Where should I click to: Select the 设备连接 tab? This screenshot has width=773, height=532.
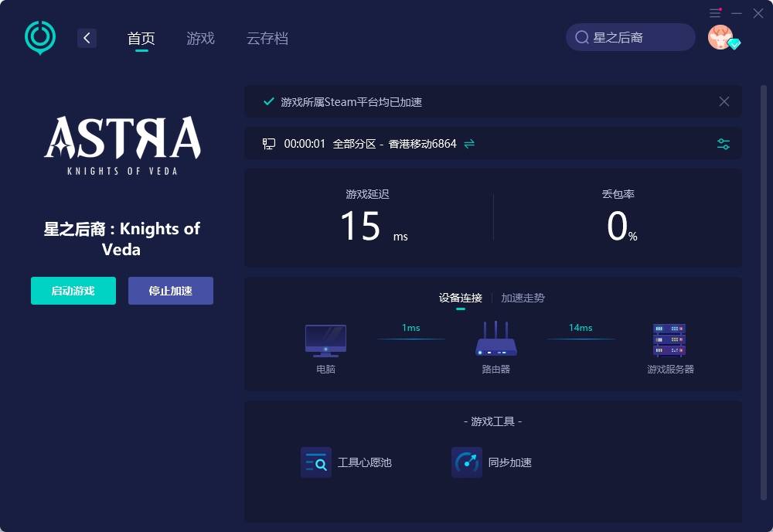461,298
